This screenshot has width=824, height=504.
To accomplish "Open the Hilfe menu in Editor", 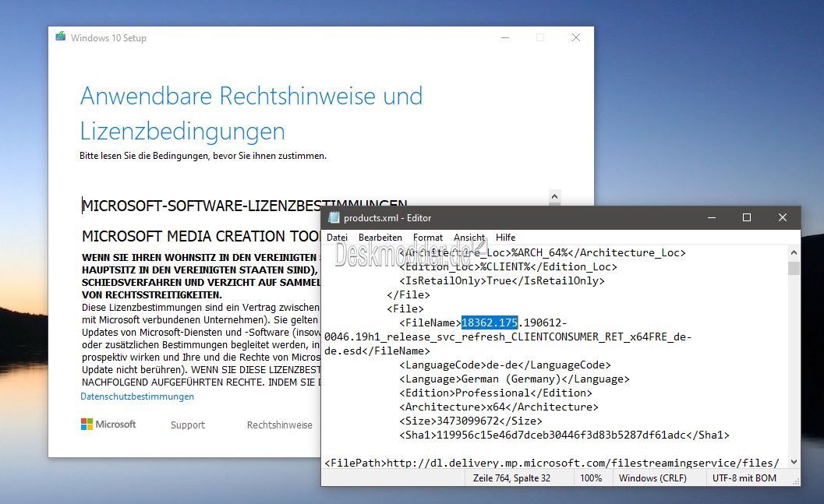I will coord(505,238).
